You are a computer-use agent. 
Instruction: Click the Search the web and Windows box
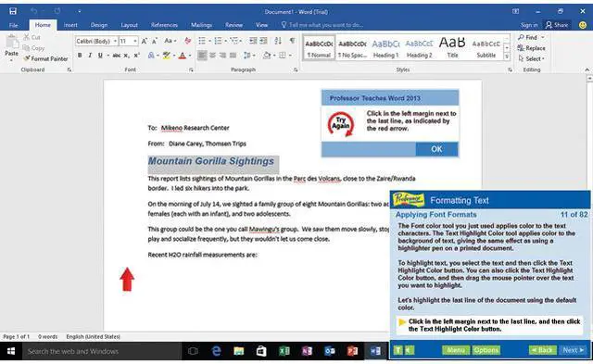pyautogui.click(x=101, y=351)
